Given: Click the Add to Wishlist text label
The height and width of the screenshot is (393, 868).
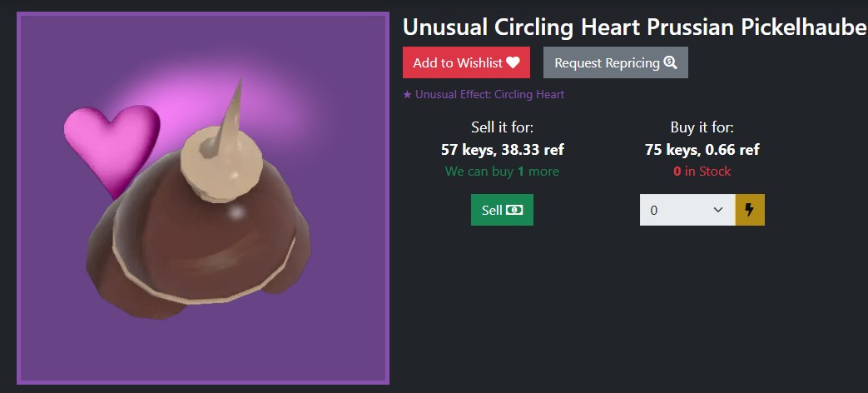Looking at the screenshot, I should [458, 63].
